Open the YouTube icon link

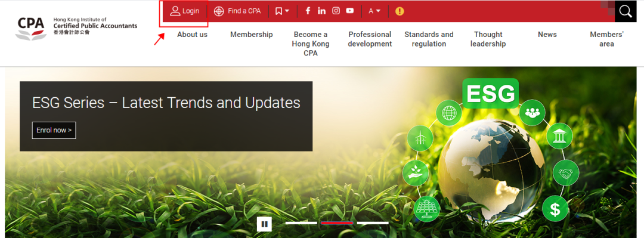[350, 11]
